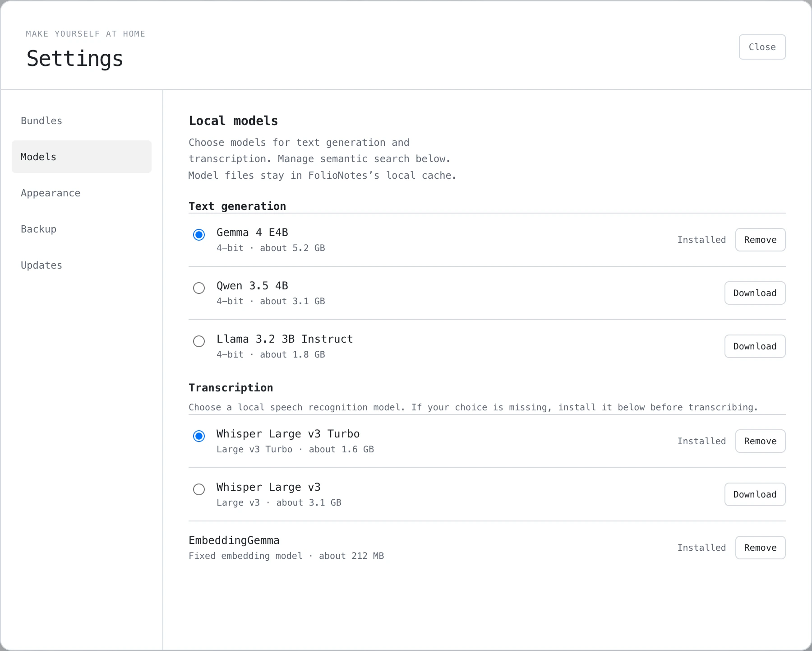Viewport: 812px width, 651px height.
Task: Pick Whisper Large v3 Turbo radio button
Action: coord(199,436)
